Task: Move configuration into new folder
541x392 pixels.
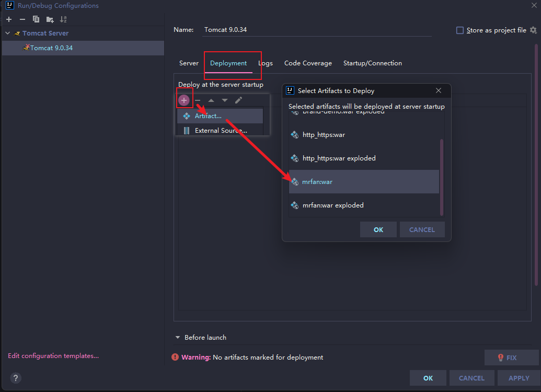Action: 50,19
